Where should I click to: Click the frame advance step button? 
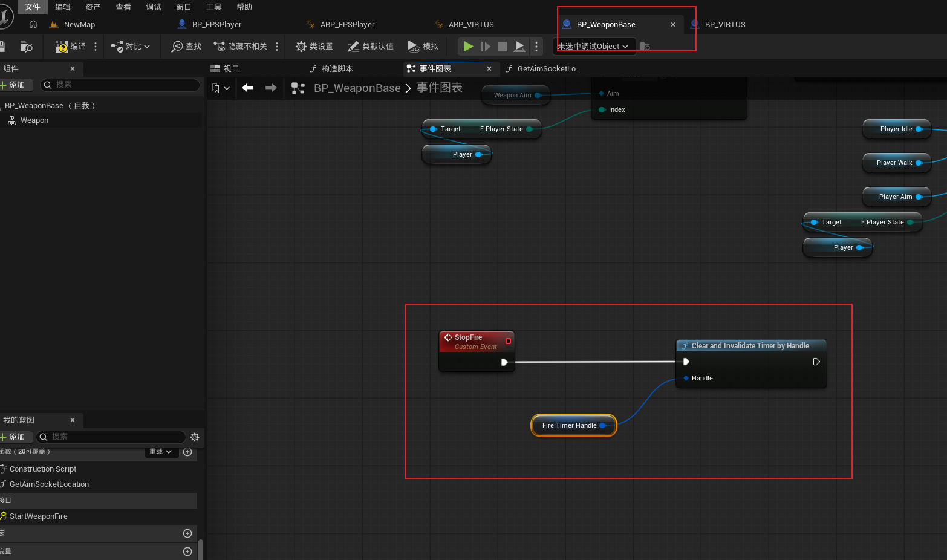[x=486, y=47]
